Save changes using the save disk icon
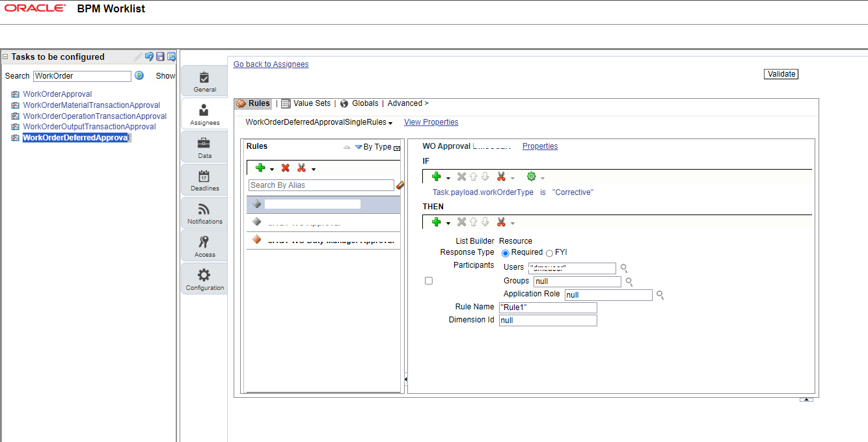Viewport: 868px width, 442px height. tap(160, 57)
